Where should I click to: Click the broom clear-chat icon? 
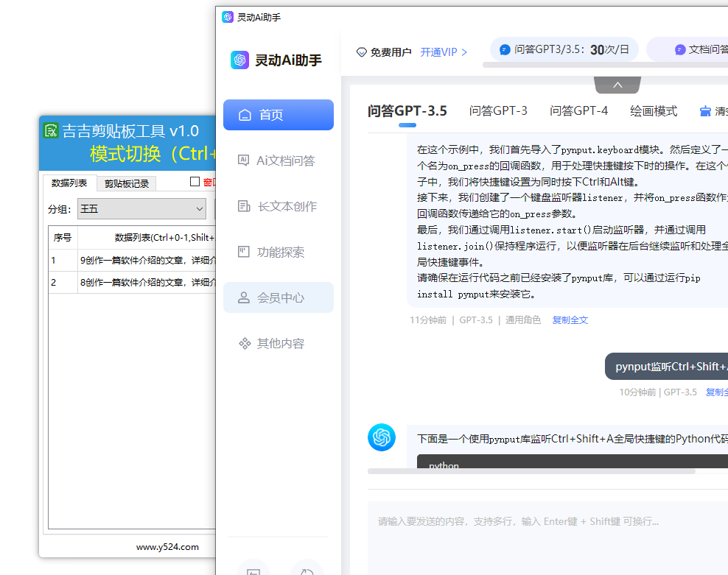pyautogui.click(x=705, y=111)
